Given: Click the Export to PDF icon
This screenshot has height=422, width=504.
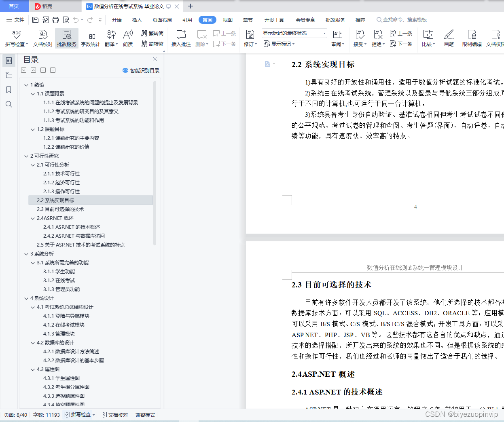Looking at the screenshot, I should 45,20.
